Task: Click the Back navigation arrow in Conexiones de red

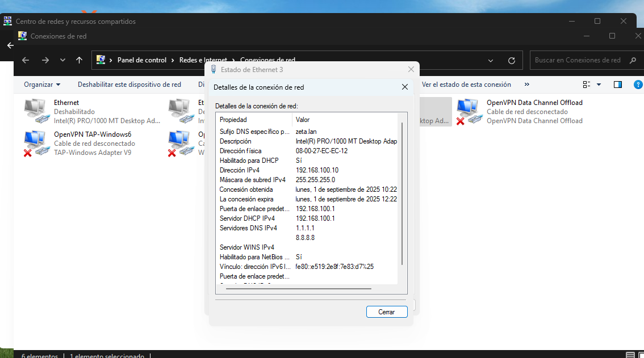Action: coord(25,60)
